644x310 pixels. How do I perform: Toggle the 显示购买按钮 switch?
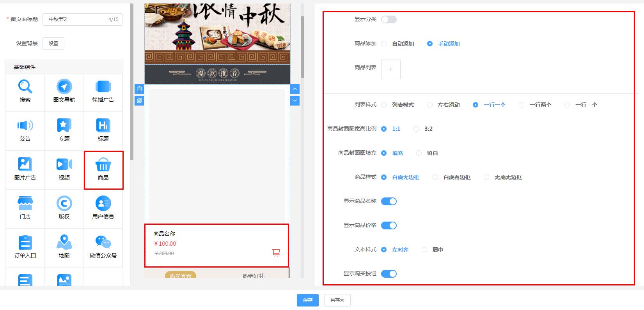pyautogui.click(x=389, y=274)
